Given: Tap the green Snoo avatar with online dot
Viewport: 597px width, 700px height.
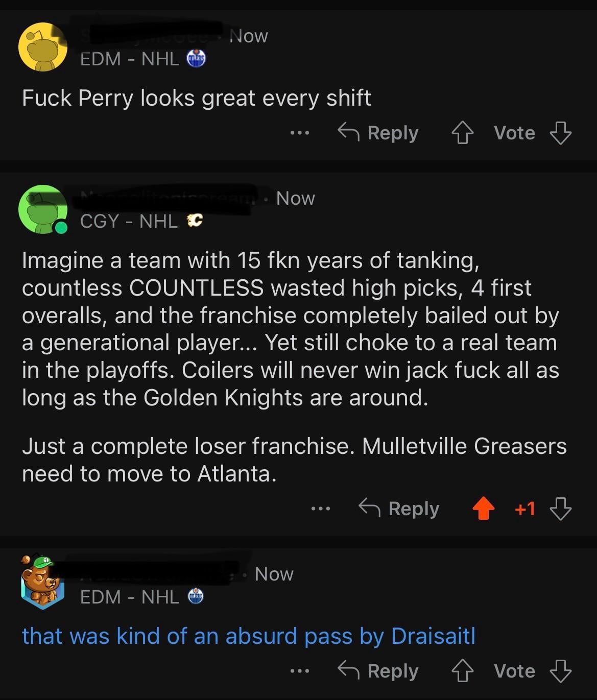Looking at the screenshot, I should (x=43, y=209).
